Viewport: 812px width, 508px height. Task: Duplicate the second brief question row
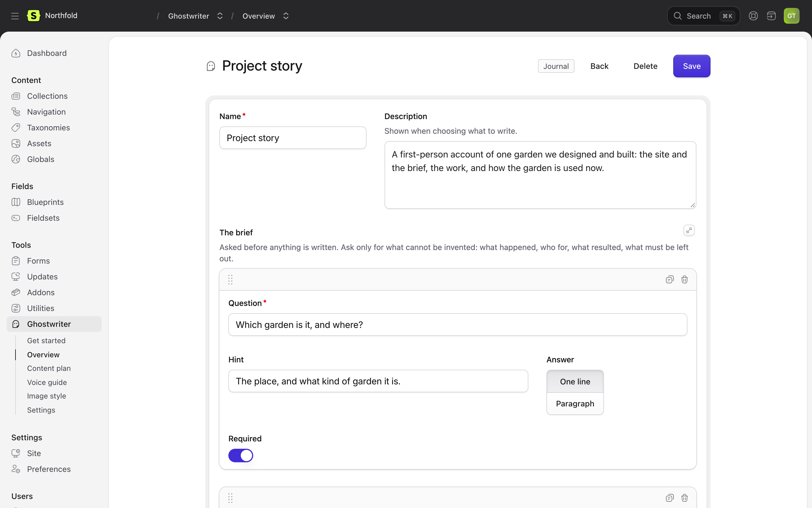point(670,498)
